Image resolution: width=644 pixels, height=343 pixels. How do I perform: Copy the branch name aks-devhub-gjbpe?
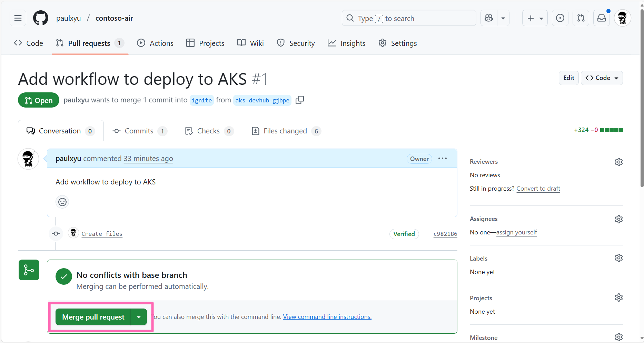click(300, 100)
